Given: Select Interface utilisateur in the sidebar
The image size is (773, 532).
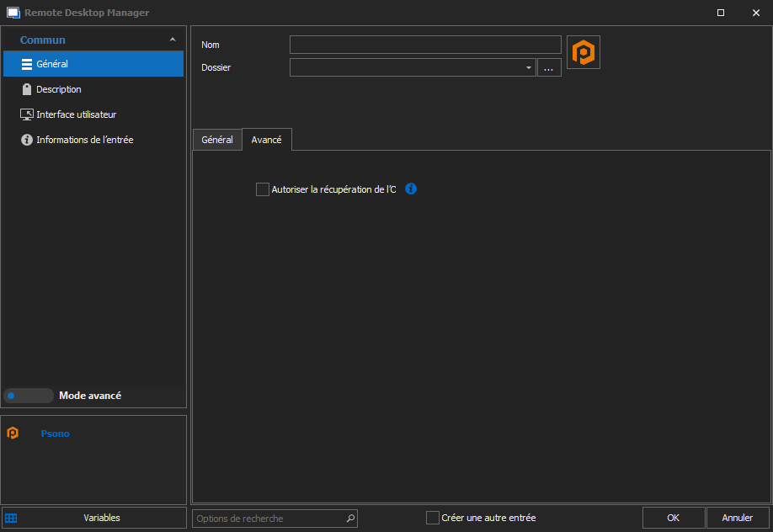Looking at the screenshot, I should [x=76, y=114].
